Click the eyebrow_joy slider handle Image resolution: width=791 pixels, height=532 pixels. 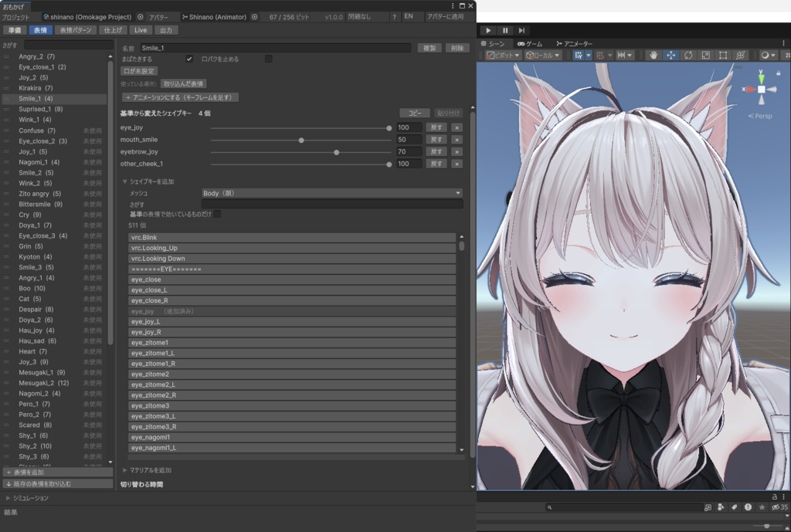(337, 152)
